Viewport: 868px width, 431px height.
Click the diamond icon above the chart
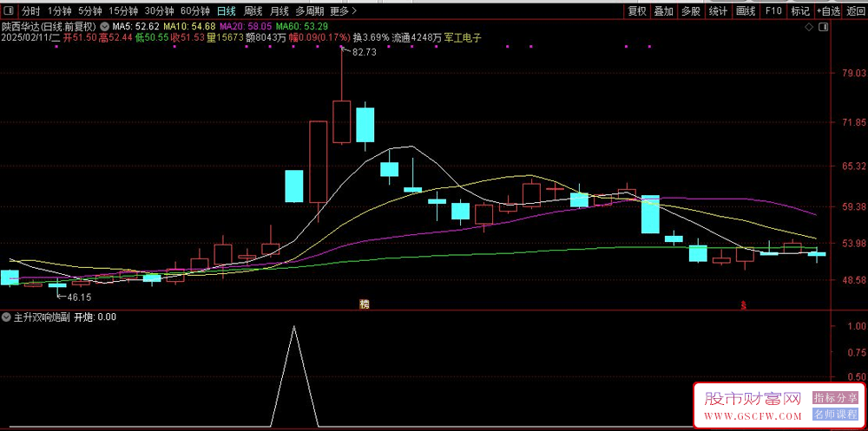tap(809, 28)
